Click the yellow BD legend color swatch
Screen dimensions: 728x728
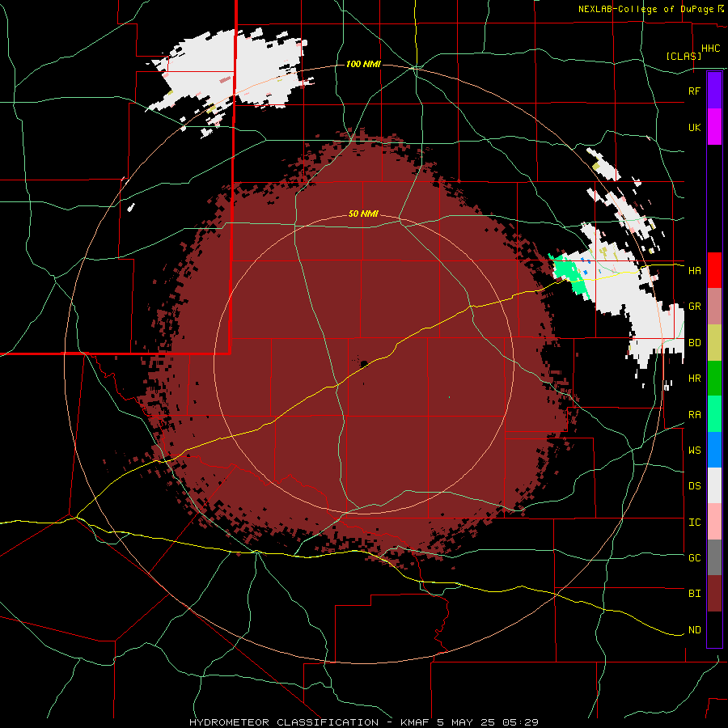point(714,343)
